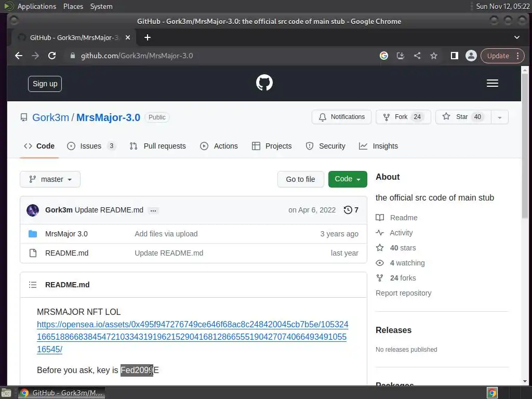
Task: Open the Actions tab
Action: tap(219, 146)
